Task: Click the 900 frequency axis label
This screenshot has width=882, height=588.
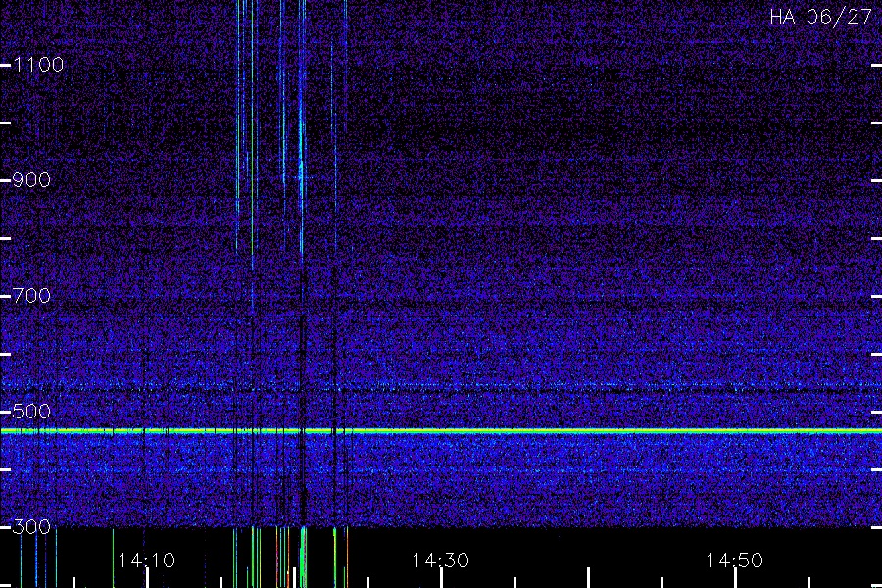Action: pos(31,180)
